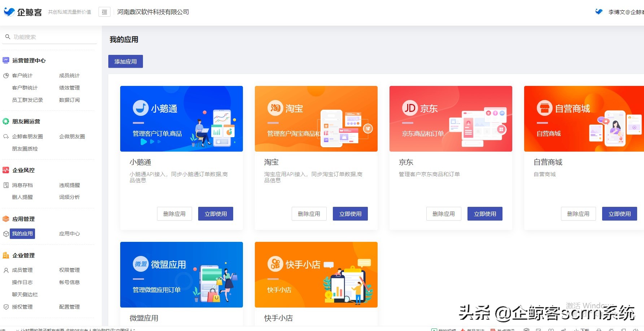Image resolution: width=644 pixels, height=331 pixels.
Task: Collapse the sidebar with the menu toggle icon
Action: pos(104,12)
